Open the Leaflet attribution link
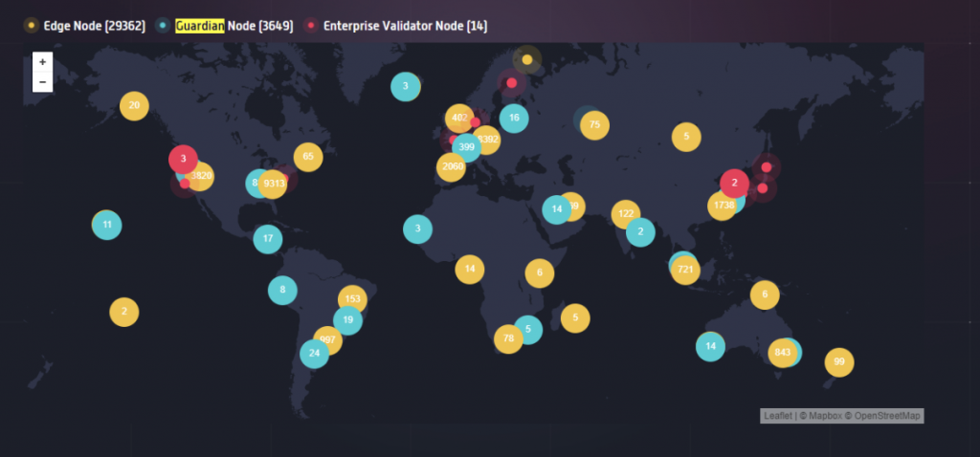This screenshot has height=457, width=980. tap(778, 416)
